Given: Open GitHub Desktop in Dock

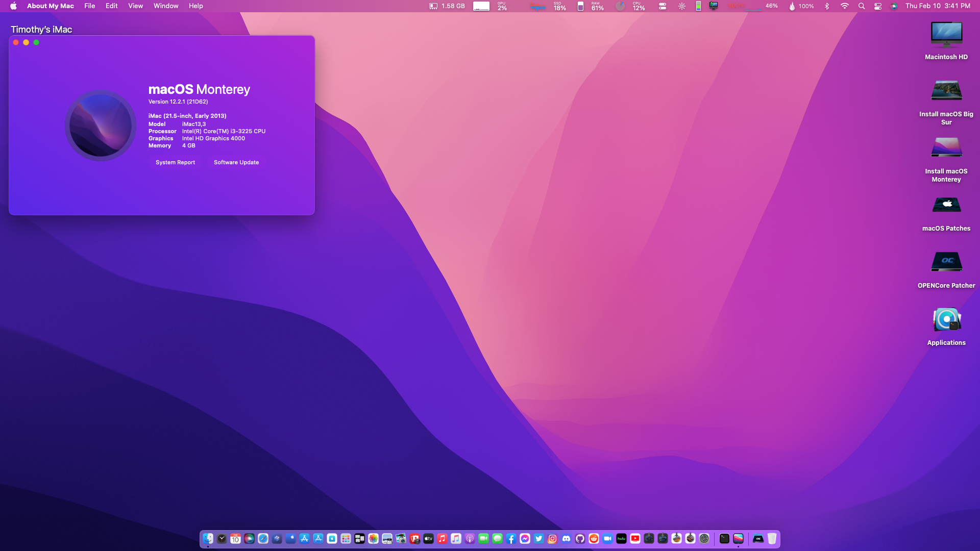Looking at the screenshot, I should (580, 538).
